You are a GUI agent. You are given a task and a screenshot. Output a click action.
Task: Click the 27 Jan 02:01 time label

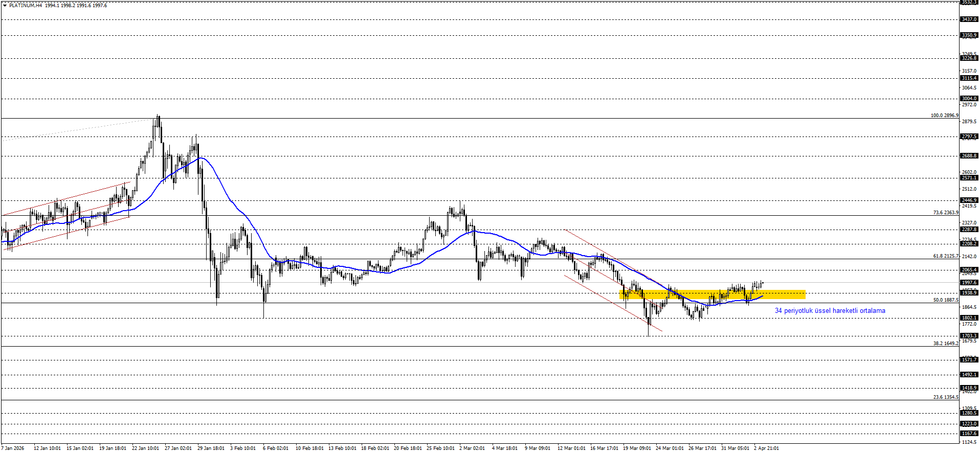click(178, 448)
